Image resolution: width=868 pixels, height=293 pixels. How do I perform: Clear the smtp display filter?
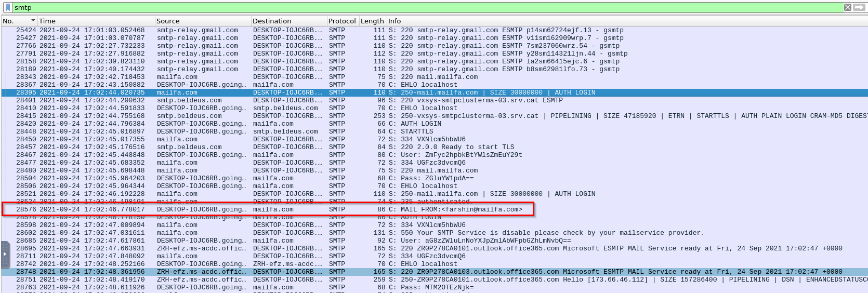848,7
